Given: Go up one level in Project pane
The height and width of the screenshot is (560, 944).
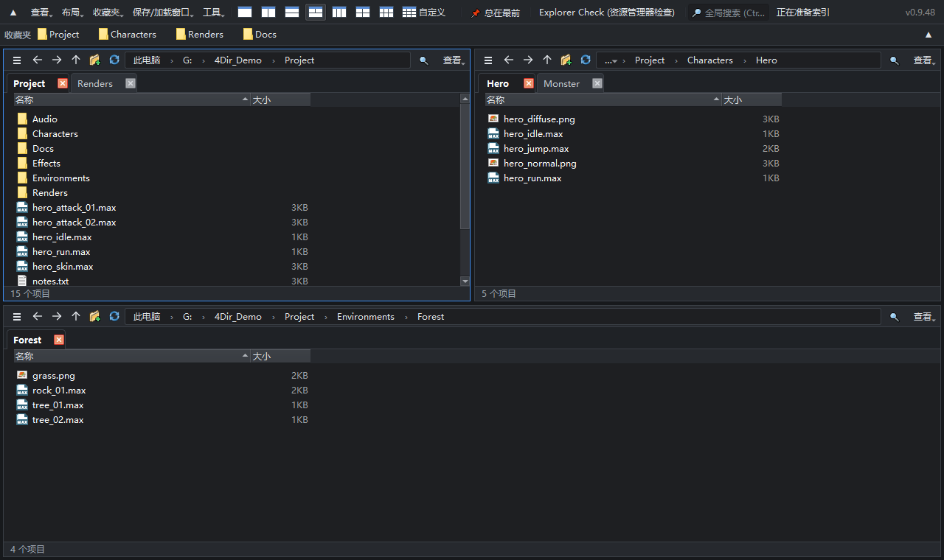Looking at the screenshot, I should [x=76, y=60].
